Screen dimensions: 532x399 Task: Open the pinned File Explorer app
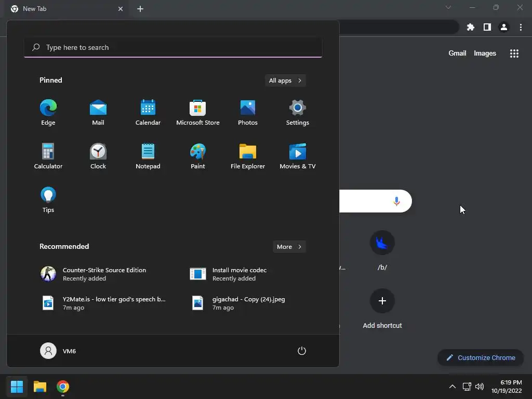coord(248,156)
